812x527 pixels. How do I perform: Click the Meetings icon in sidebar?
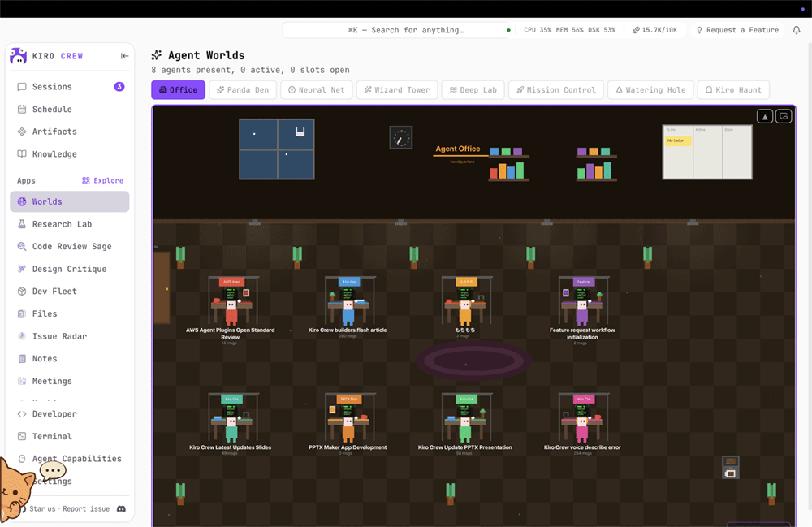pos(22,381)
